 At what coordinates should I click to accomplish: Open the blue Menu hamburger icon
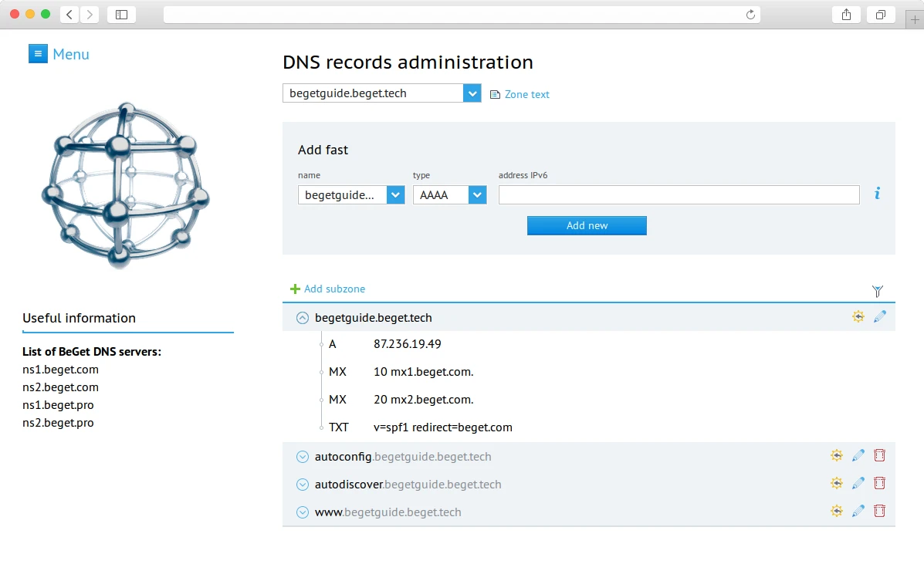pyautogui.click(x=38, y=54)
